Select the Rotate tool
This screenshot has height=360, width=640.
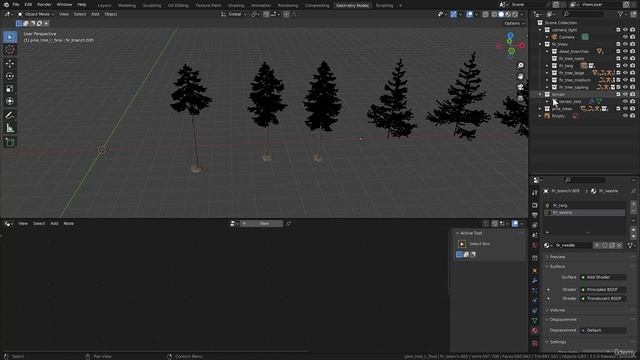tap(10, 76)
